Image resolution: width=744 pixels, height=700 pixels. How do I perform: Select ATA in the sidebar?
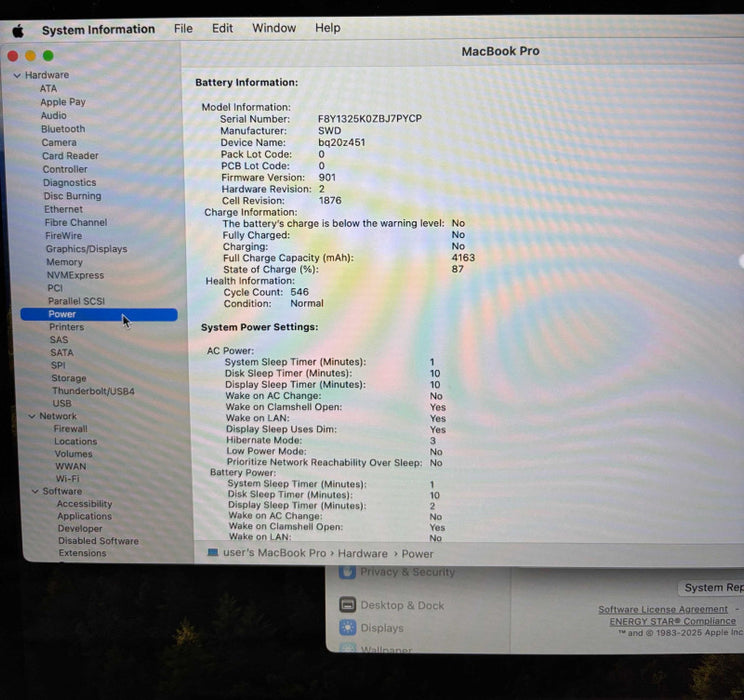click(x=48, y=89)
